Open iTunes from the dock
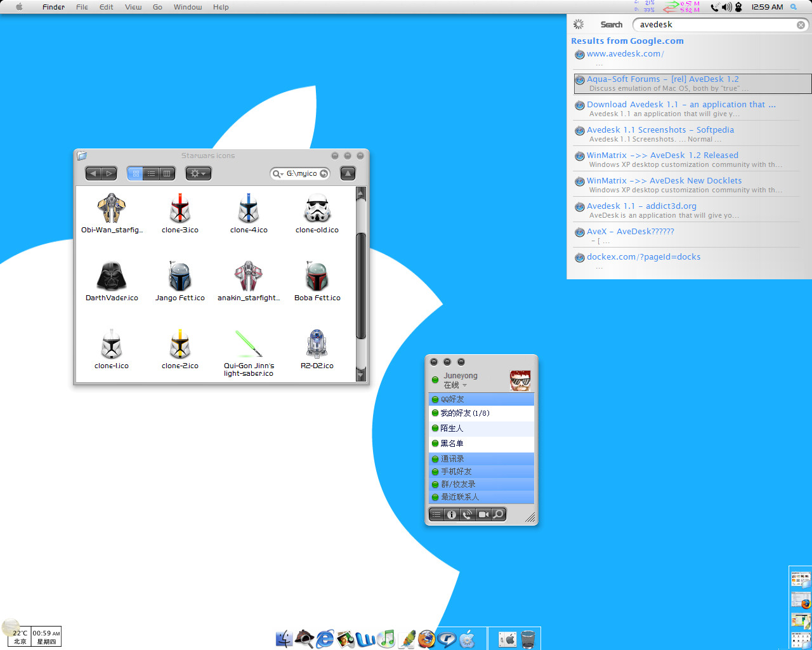This screenshot has height=650, width=812. pyautogui.click(x=386, y=639)
